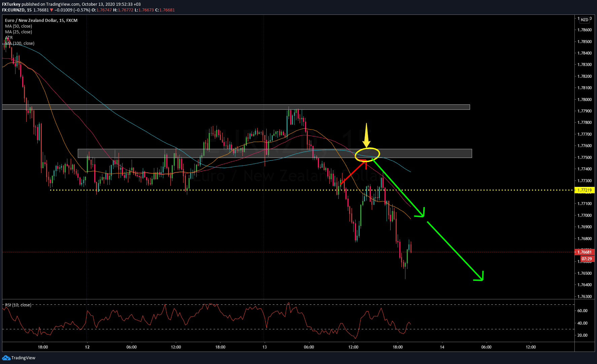Click the 1.76681 current price label
Image resolution: width=597 pixels, height=364 pixels.
(585, 252)
